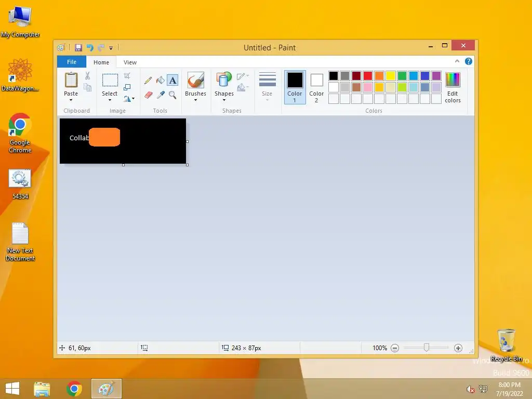Image resolution: width=532 pixels, height=399 pixels.
Task: Click the Paint app icon in title bar
Action: tap(61, 48)
